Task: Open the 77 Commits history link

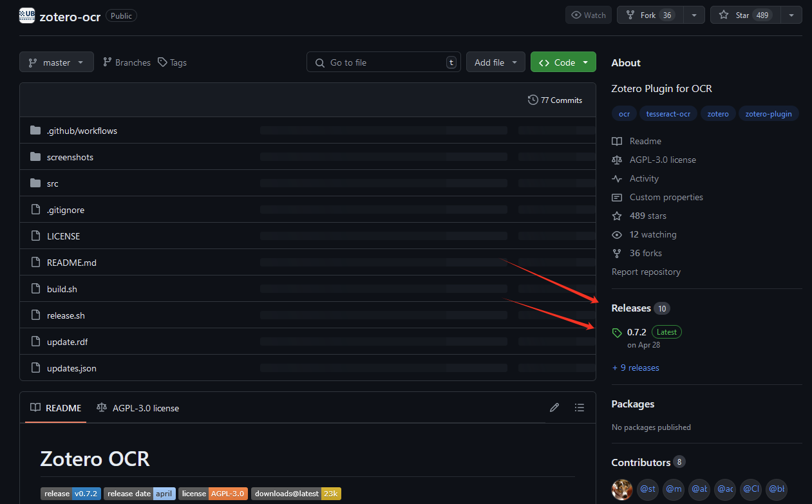Action: click(555, 100)
